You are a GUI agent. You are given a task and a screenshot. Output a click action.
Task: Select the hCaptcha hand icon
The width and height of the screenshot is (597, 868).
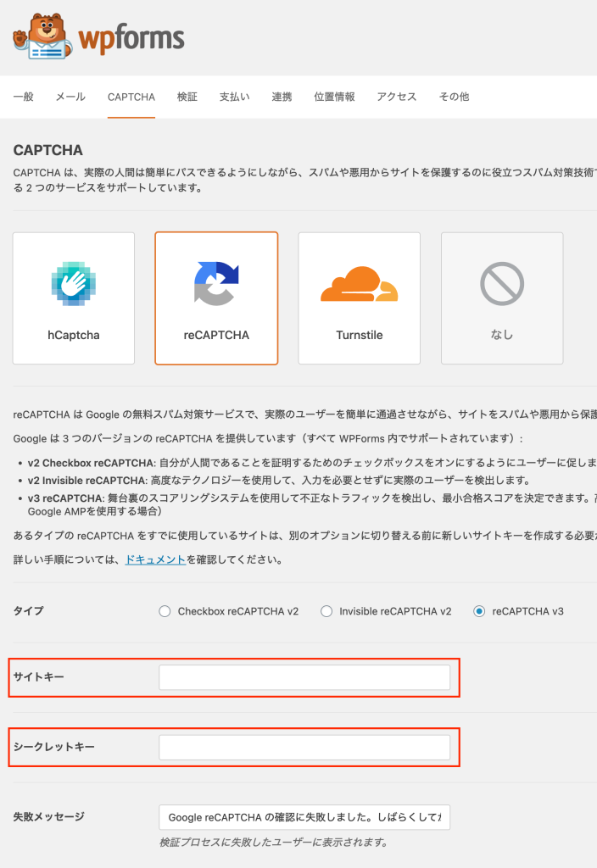click(x=73, y=284)
